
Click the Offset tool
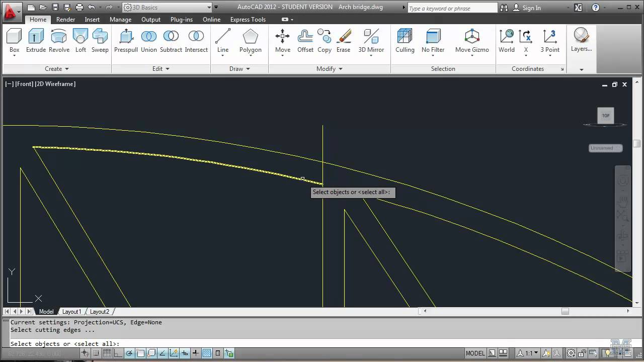pyautogui.click(x=305, y=40)
